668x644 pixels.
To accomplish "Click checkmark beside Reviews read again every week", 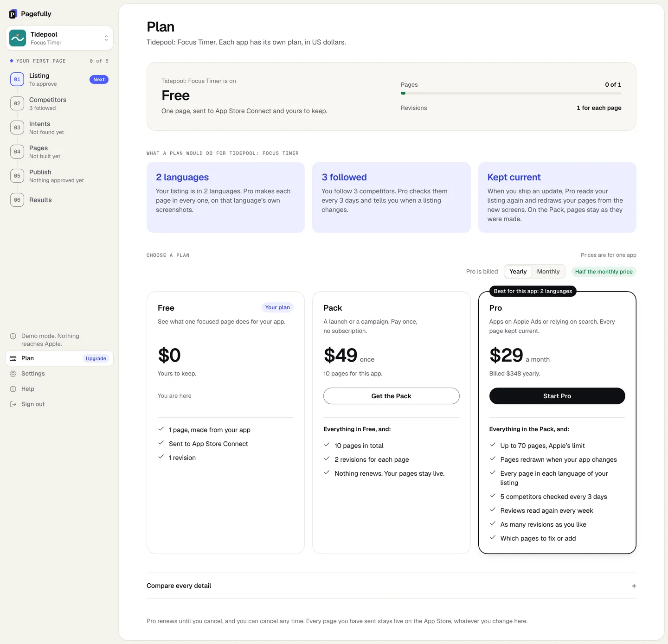I will click(493, 510).
